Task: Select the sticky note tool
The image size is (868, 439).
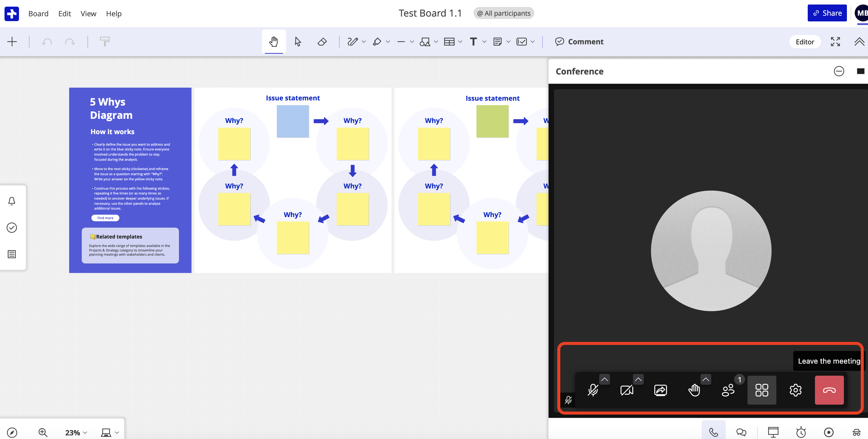Action: tap(497, 42)
